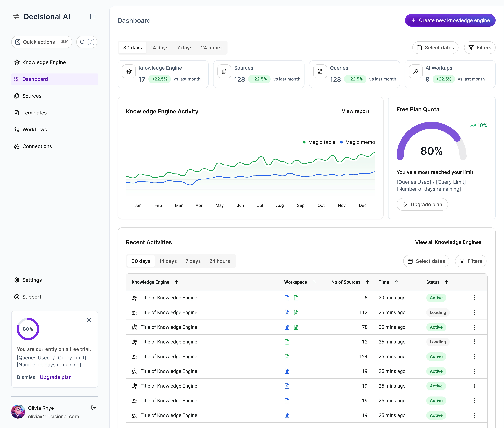Screen dimensions: 504x428
Task: Collapse the sidebar panel icon
Action: 93,17
